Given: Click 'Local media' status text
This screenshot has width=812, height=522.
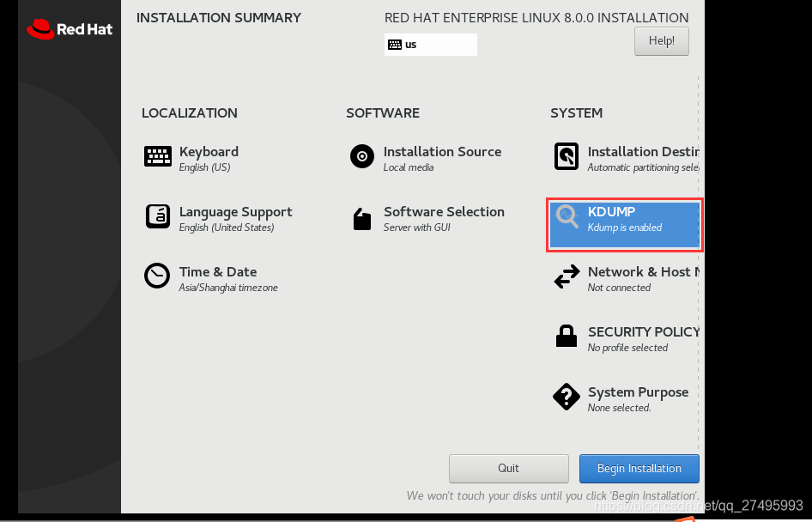Looking at the screenshot, I should pos(409,167).
